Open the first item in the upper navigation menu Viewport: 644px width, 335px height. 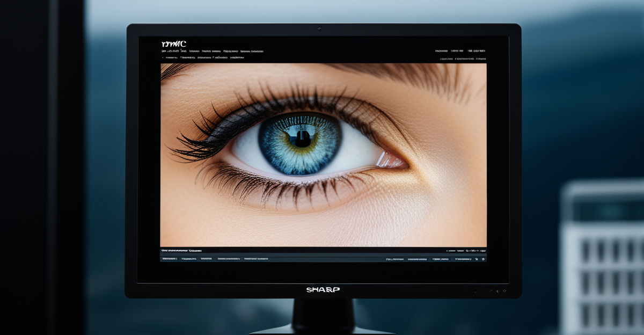pyautogui.click(x=164, y=52)
